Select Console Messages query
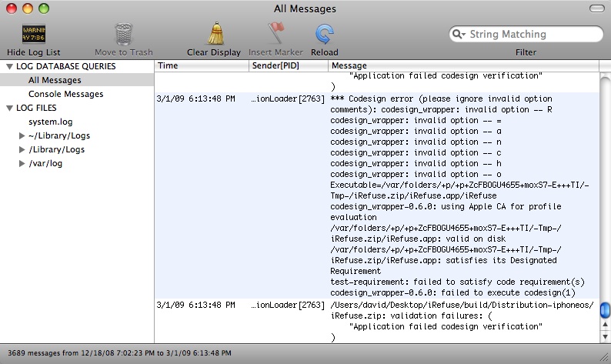 click(66, 94)
